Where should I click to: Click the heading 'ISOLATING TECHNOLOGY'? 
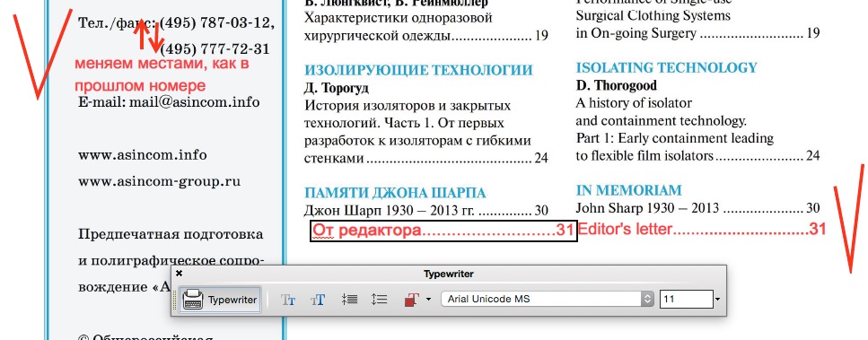[x=667, y=67]
